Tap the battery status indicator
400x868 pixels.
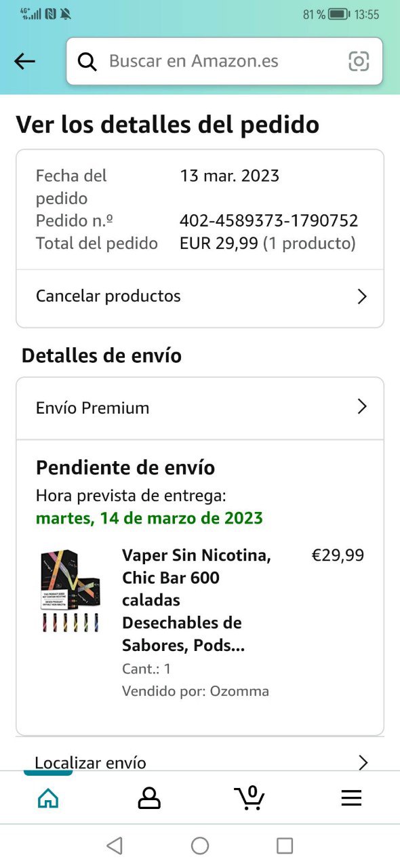[x=339, y=14]
